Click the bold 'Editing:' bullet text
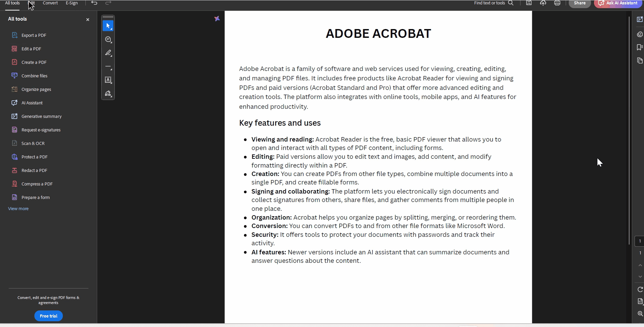 pyautogui.click(x=263, y=157)
